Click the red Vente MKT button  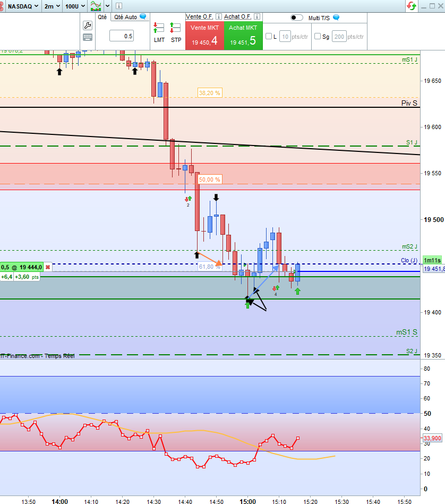point(204,36)
